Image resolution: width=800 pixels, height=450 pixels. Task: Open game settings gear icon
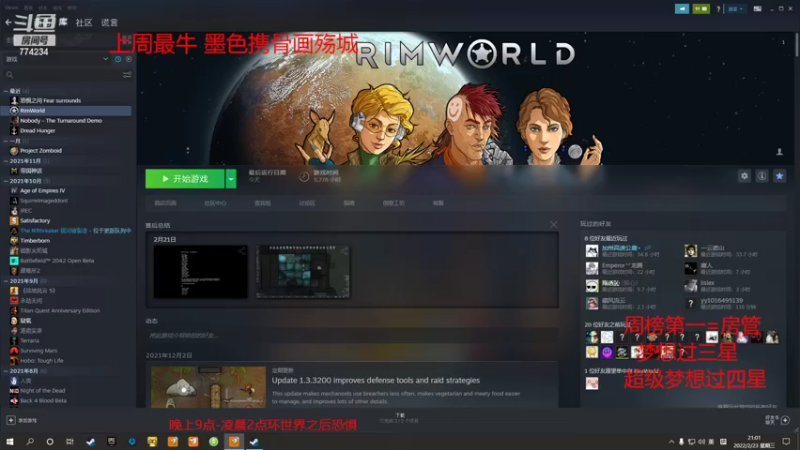[x=744, y=176]
